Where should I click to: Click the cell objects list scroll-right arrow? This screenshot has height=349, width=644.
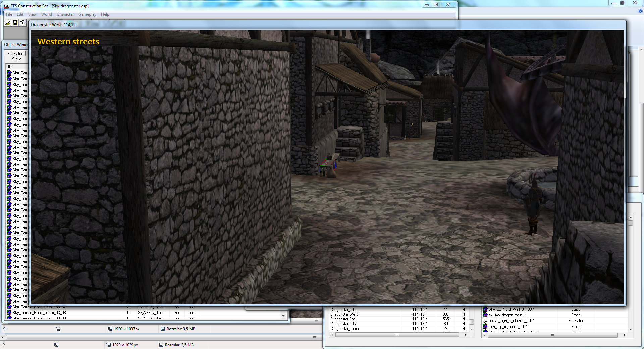[x=625, y=335]
